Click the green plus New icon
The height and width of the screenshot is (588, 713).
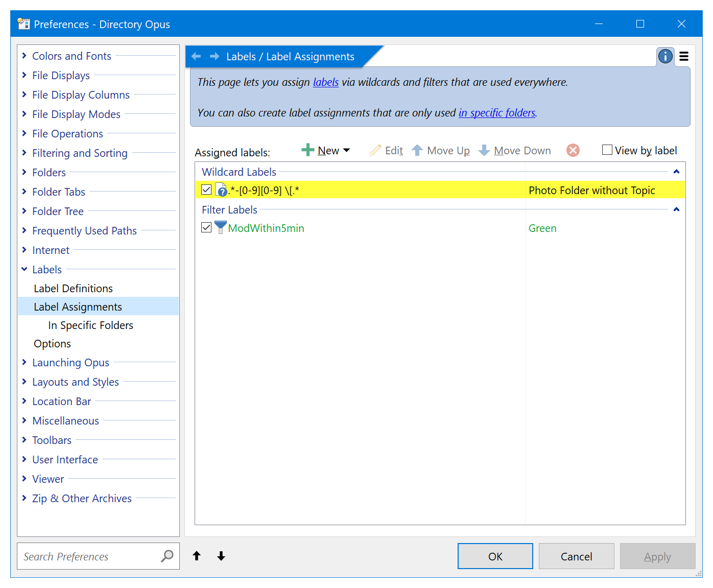point(307,150)
